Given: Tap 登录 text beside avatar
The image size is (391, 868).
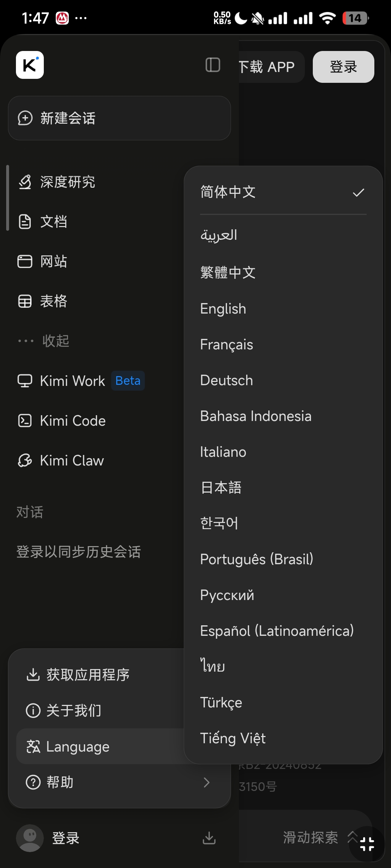Looking at the screenshot, I should pyautogui.click(x=66, y=838).
